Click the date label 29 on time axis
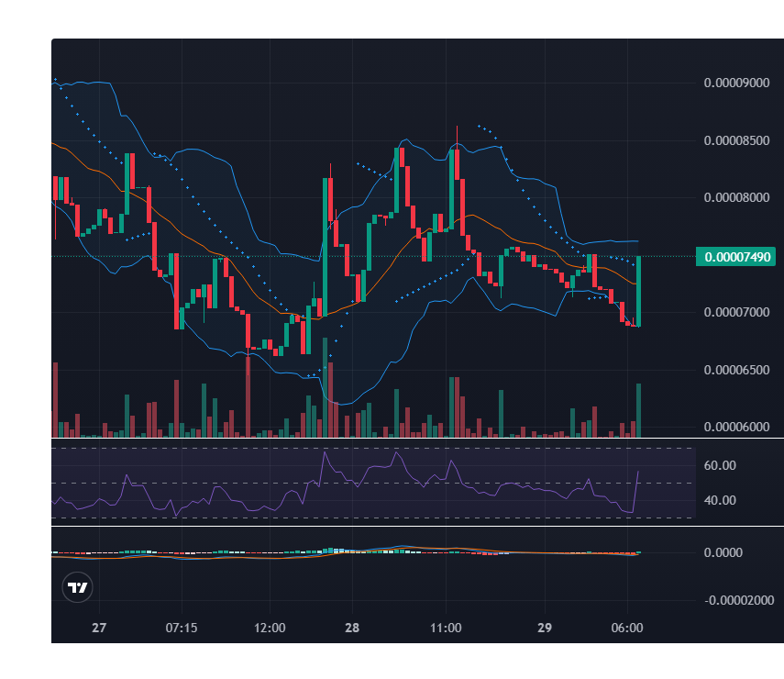 545,628
